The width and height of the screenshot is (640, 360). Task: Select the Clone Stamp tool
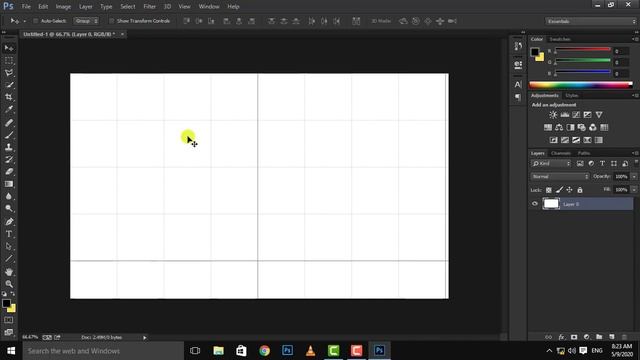pos(9,147)
